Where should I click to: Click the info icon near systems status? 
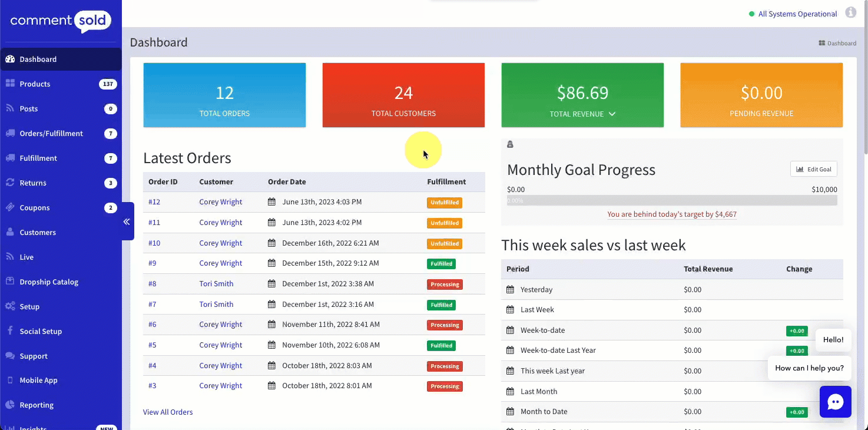click(x=850, y=12)
